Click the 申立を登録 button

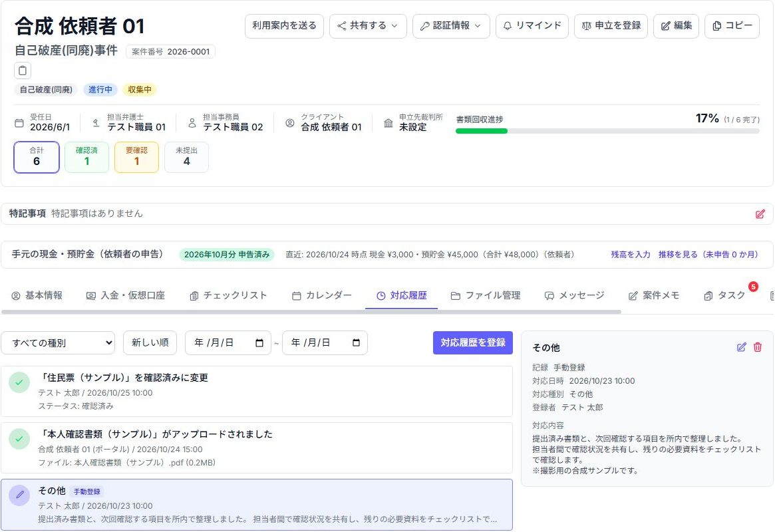click(611, 26)
